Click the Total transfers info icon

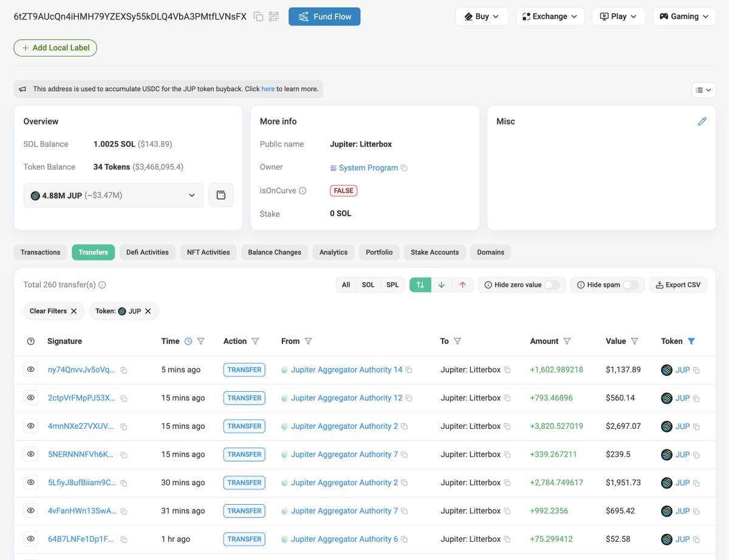[102, 285]
